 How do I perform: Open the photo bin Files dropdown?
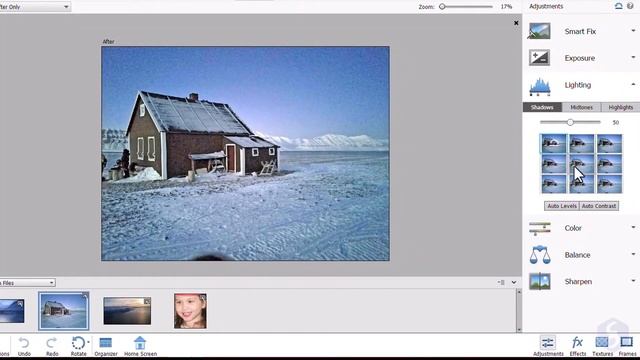(x=27, y=282)
